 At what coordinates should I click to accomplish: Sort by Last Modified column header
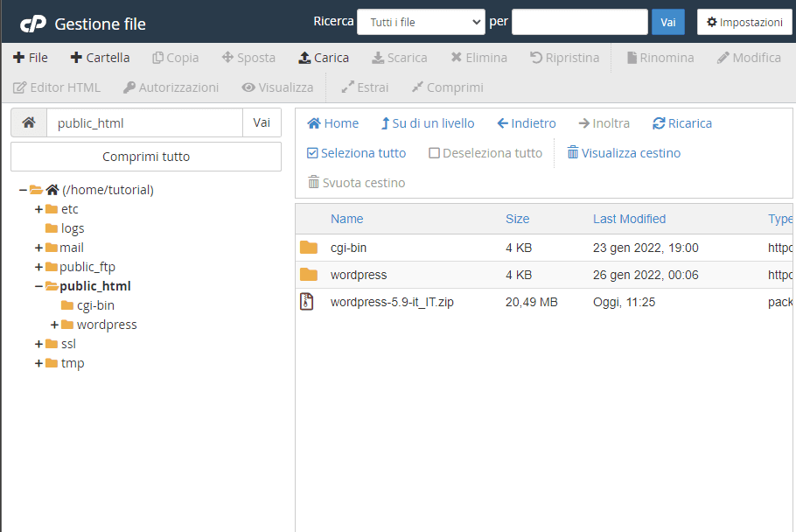click(629, 219)
